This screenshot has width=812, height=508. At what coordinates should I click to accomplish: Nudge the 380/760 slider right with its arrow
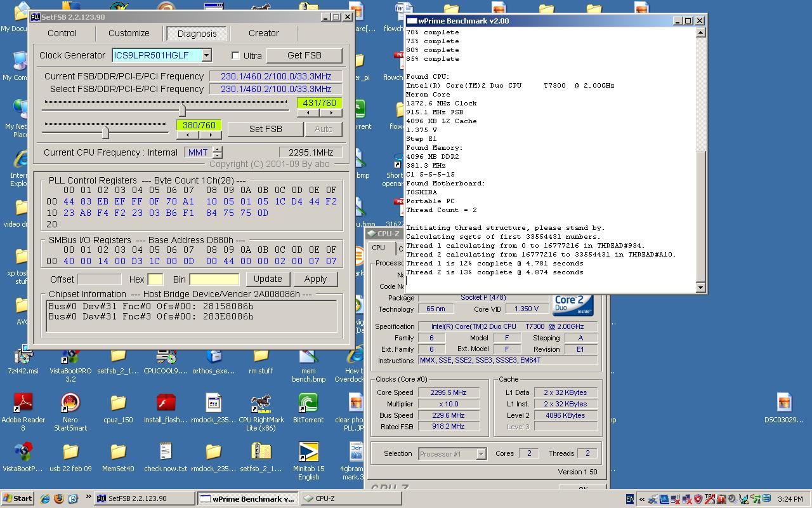point(211,135)
